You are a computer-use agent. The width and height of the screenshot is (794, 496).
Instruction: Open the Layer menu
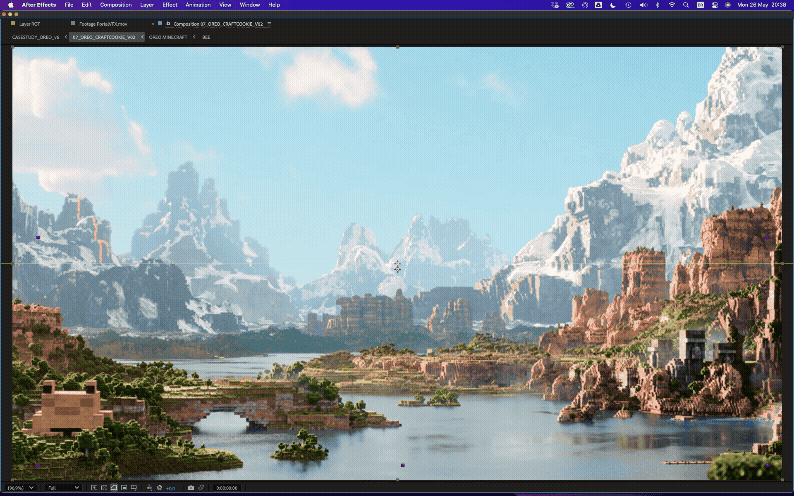click(x=147, y=5)
